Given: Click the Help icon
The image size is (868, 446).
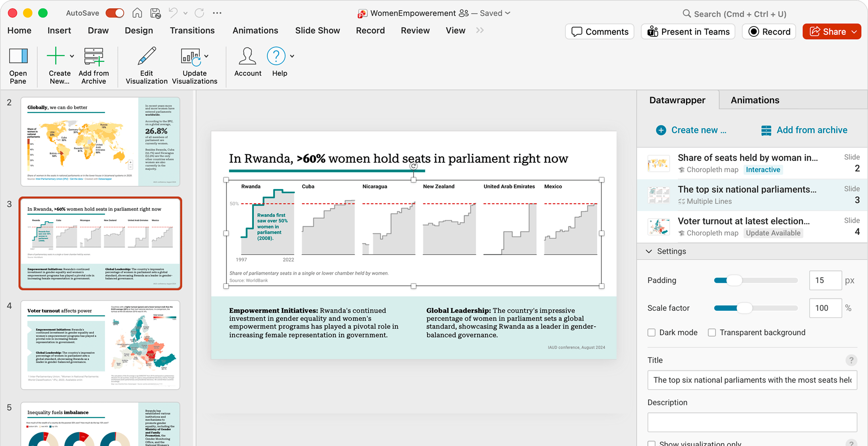Looking at the screenshot, I should [276, 56].
